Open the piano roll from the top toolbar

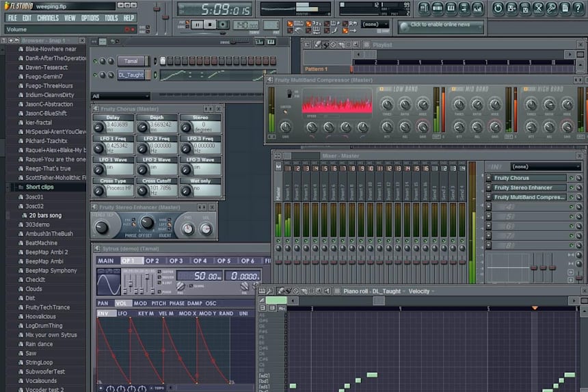pos(451,8)
